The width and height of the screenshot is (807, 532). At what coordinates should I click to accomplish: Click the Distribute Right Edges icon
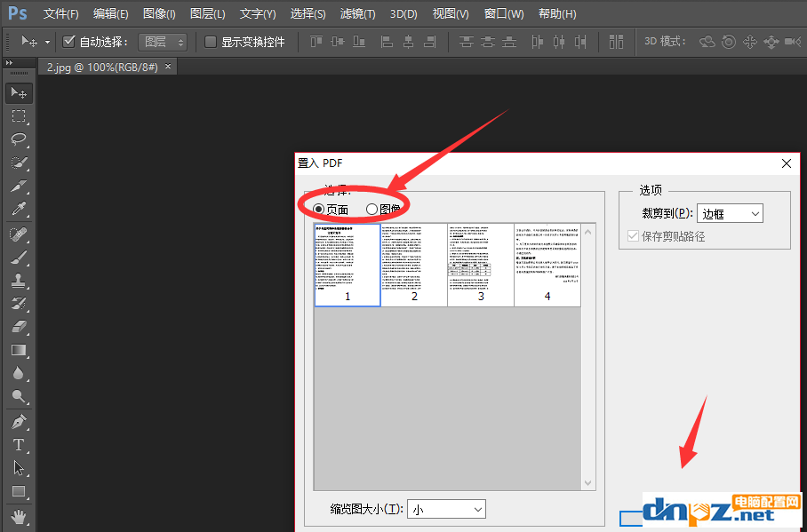(x=580, y=41)
